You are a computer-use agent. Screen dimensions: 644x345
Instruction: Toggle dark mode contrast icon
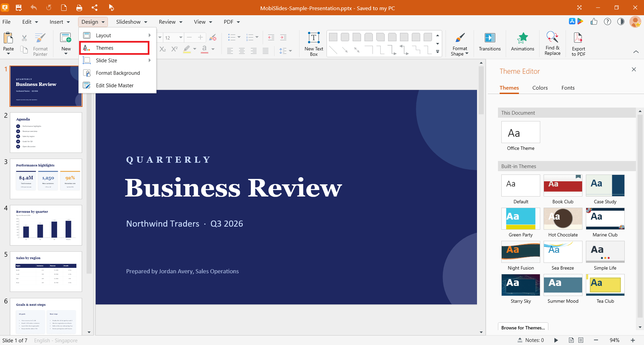(621, 22)
